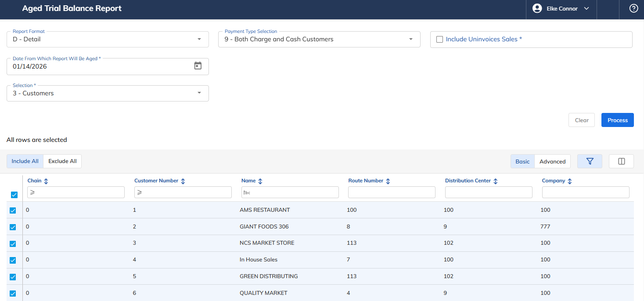The width and height of the screenshot is (644, 301).
Task: Expand the Report Format dropdown
Action: coord(108,39)
